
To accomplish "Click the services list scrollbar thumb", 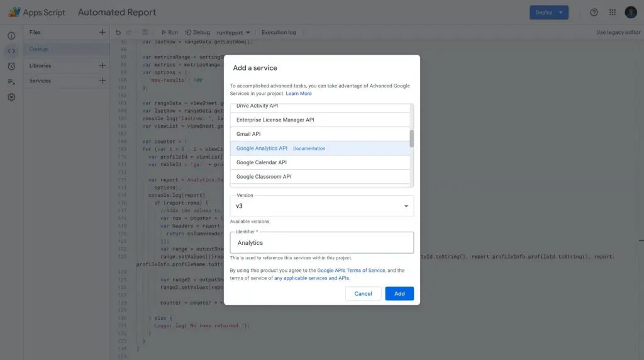I will [x=411, y=138].
